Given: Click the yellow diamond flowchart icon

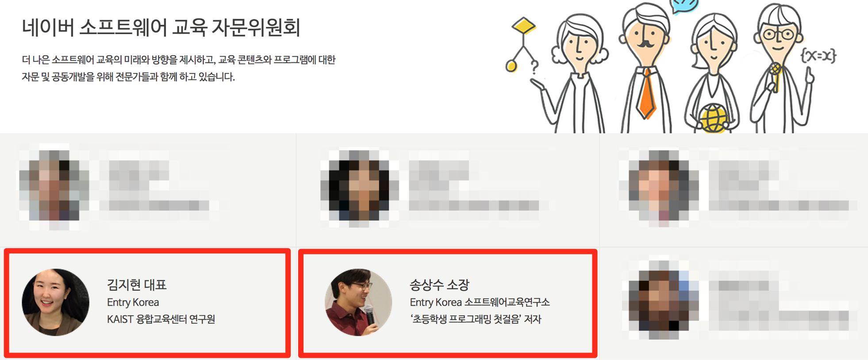Looking at the screenshot, I should pyautogui.click(x=524, y=26).
